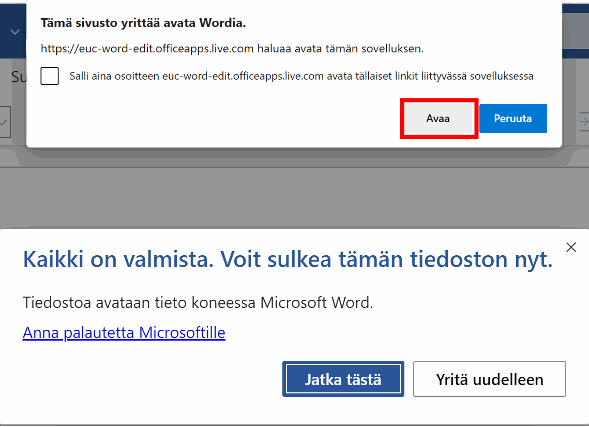The height and width of the screenshot is (427, 589).
Task: Cancel the prompt with the Peruuta button
Action: tap(513, 118)
